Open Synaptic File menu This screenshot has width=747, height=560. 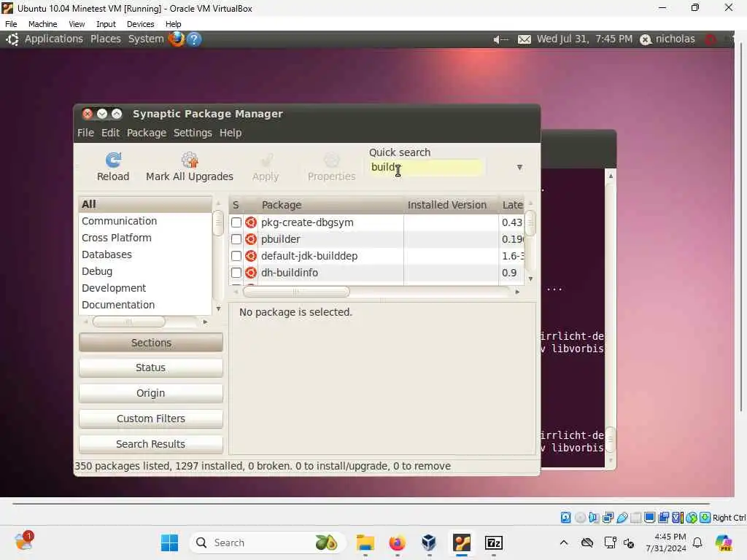point(86,133)
